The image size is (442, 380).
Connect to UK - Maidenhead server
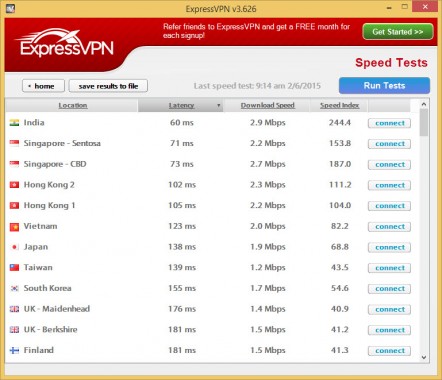389,309
